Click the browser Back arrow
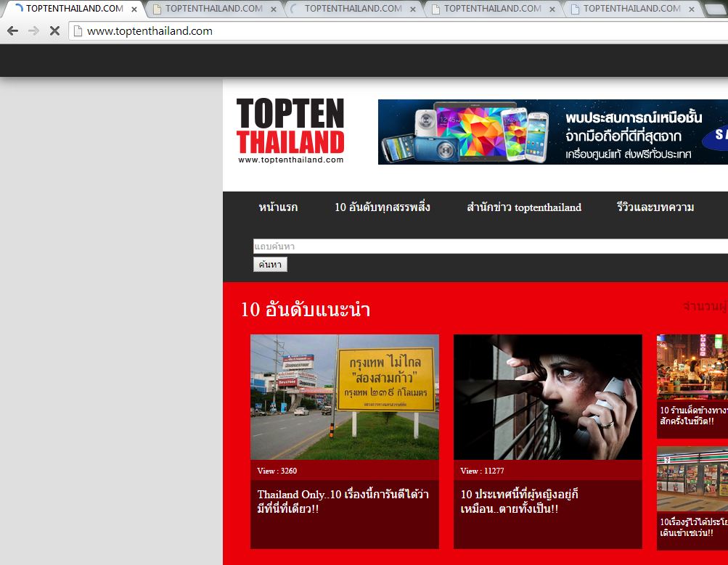The width and height of the screenshot is (728, 565). click(12, 31)
